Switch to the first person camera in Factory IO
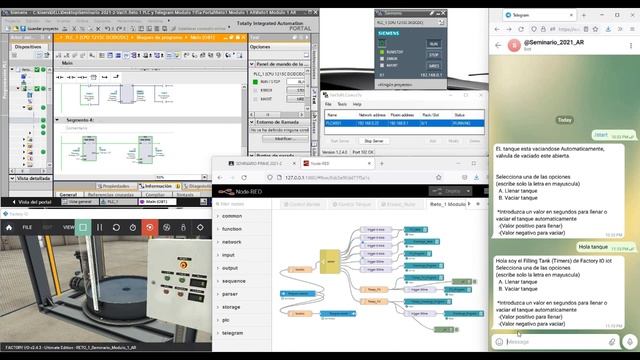Image resolution: width=640 pixels, height=360 pixels. [183, 227]
